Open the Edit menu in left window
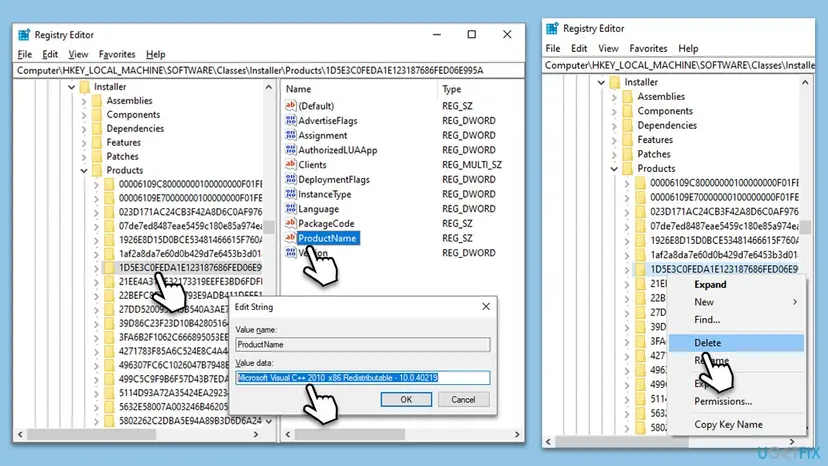The image size is (828, 466). tap(50, 54)
